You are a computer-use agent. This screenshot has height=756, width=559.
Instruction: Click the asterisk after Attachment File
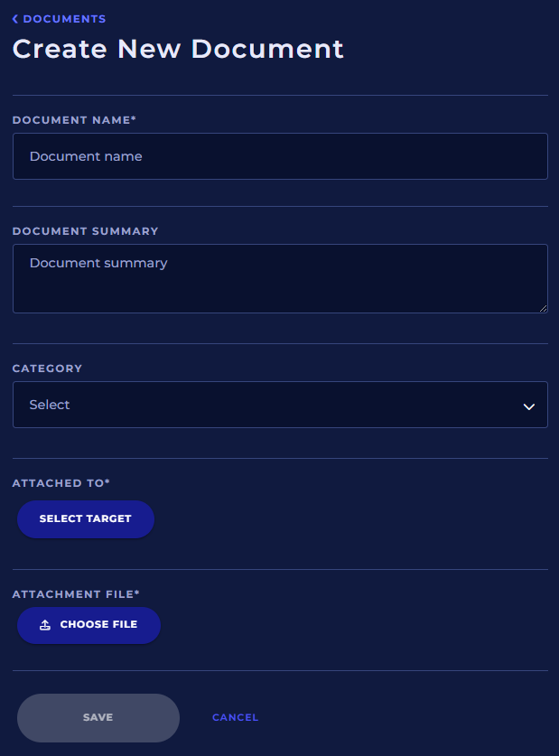pos(137,593)
